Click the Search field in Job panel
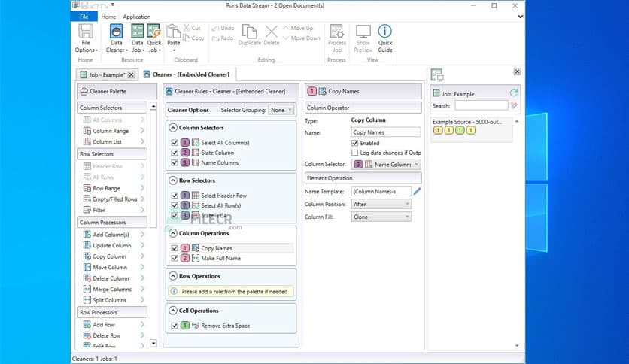 [x=481, y=105]
